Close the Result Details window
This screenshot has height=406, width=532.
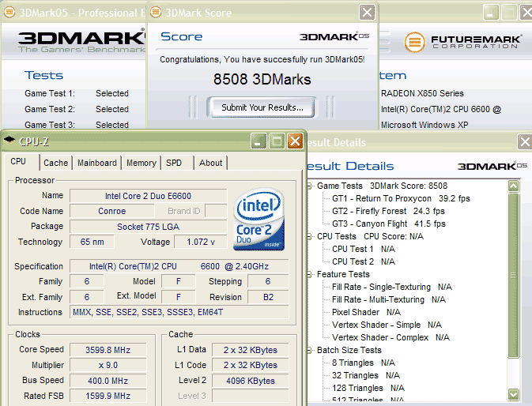525,141
